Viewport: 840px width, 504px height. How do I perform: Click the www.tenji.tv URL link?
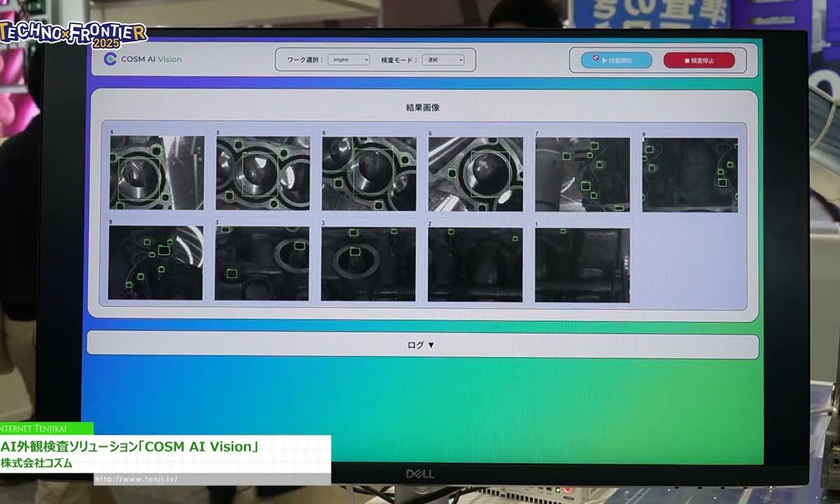(136, 479)
